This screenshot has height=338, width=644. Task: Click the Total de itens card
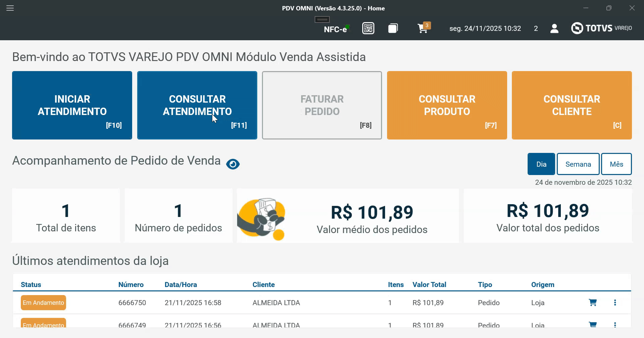tap(66, 216)
